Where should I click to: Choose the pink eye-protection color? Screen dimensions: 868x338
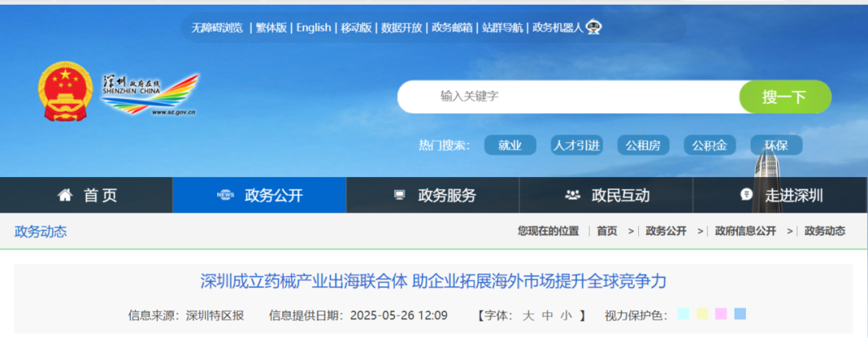pyautogui.click(x=721, y=314)
